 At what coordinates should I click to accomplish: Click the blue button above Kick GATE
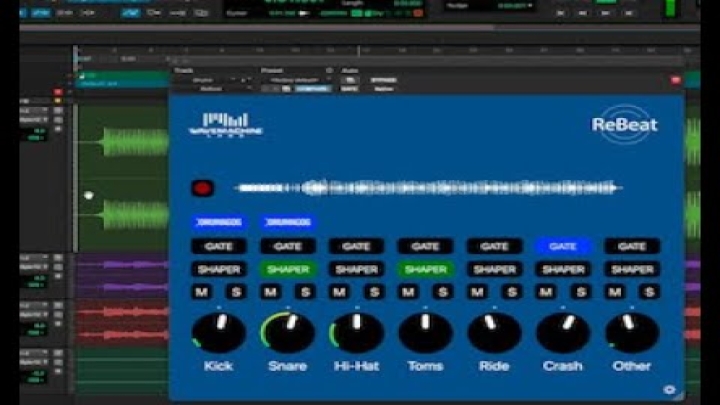(x=219, y=222)
